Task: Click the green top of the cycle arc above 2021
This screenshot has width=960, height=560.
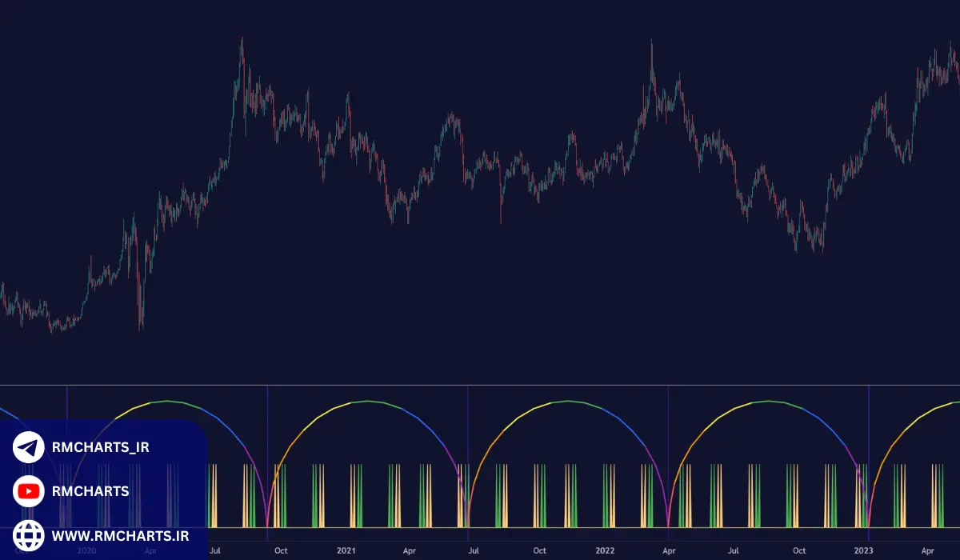Action: 367,401
